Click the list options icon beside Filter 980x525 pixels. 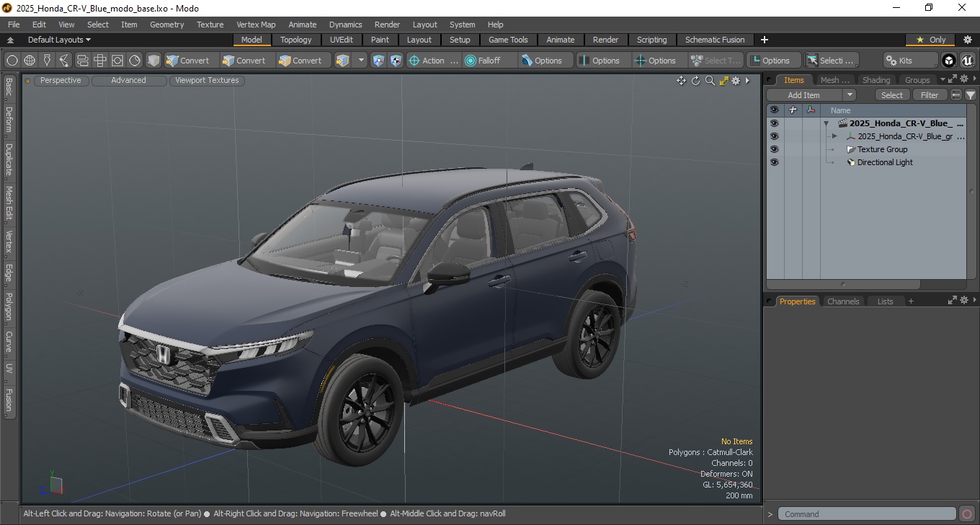click(956, 95)
